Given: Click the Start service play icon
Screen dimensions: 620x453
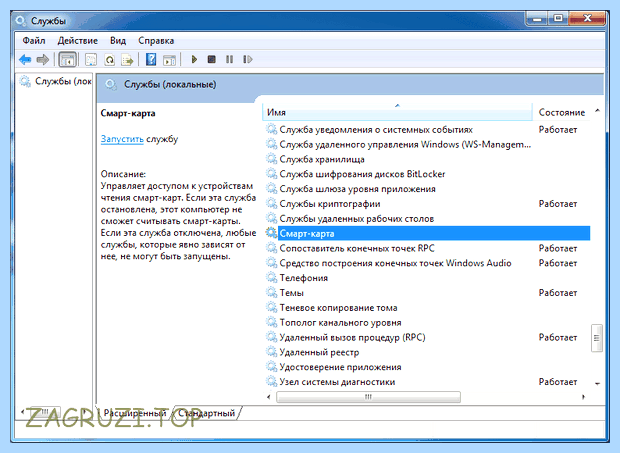Looking at the screenshot, I should pos(194,60).
